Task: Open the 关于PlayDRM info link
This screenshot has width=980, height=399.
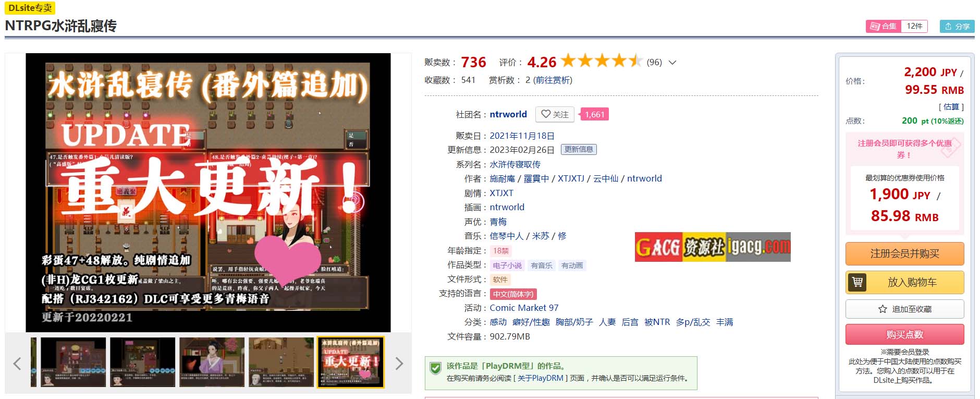Action: 540,378
